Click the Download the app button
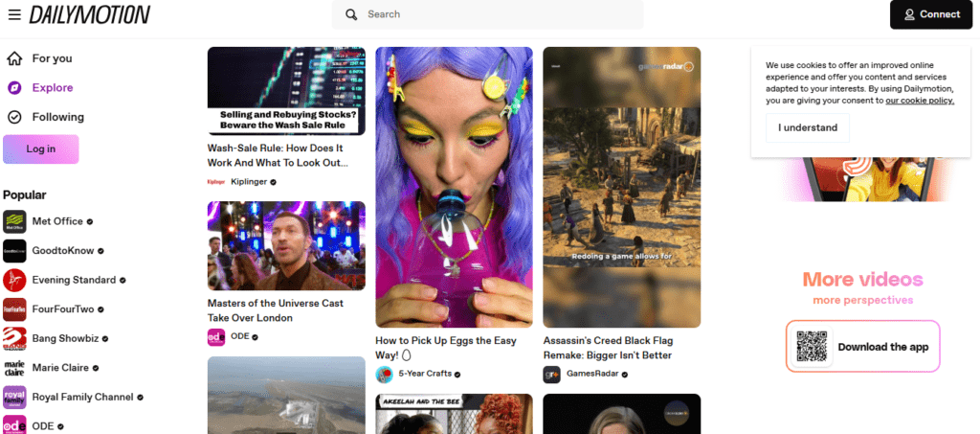980x434 pixels. 863,347
